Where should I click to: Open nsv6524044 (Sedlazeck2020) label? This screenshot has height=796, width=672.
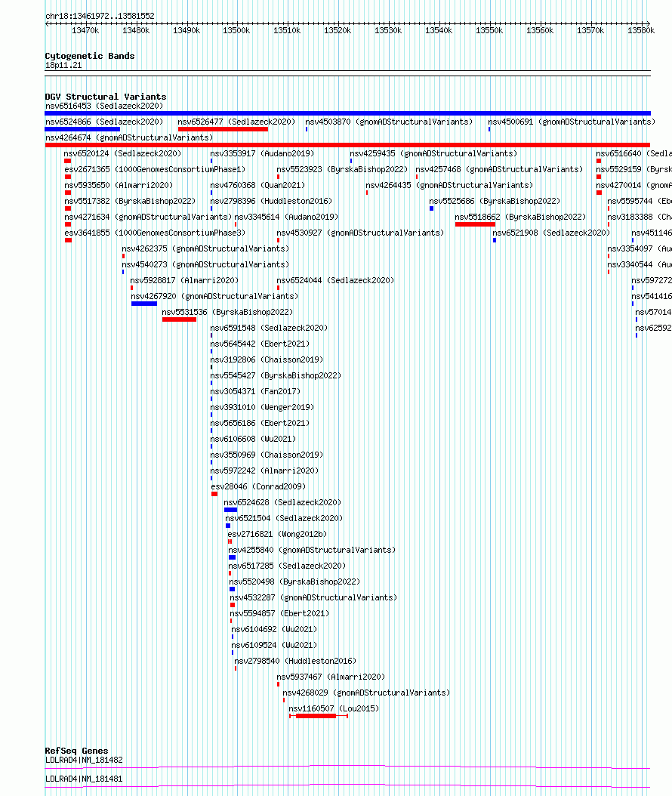pos(335,280)
